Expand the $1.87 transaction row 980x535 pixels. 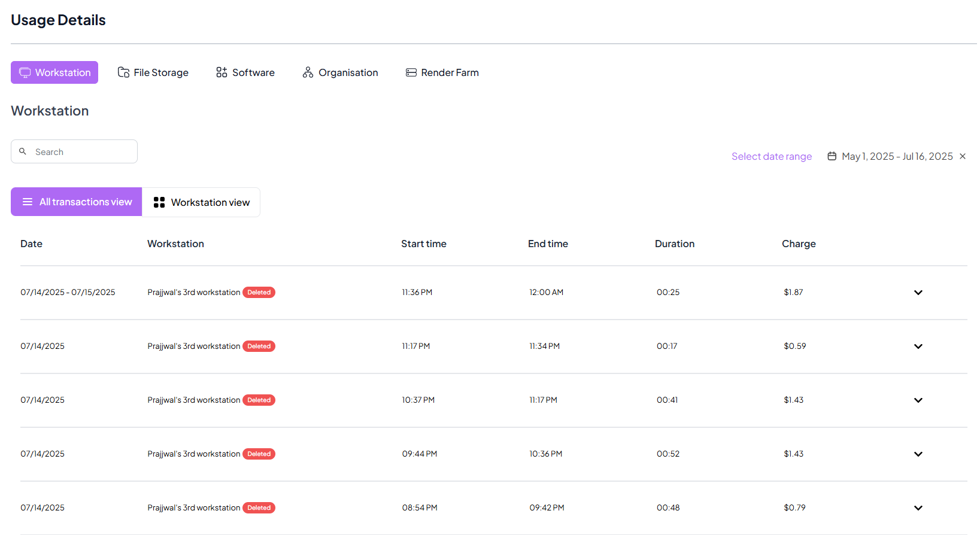click(x=918, y=293)
